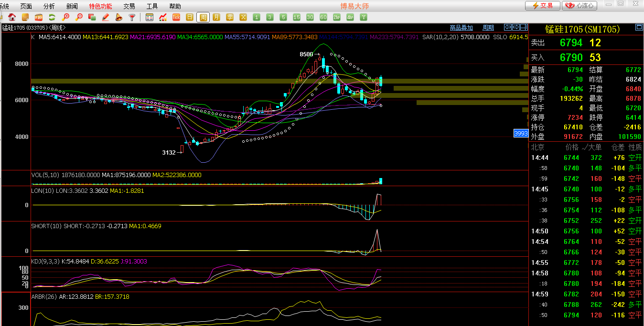Click the 性质 column header

pos(635,147)
